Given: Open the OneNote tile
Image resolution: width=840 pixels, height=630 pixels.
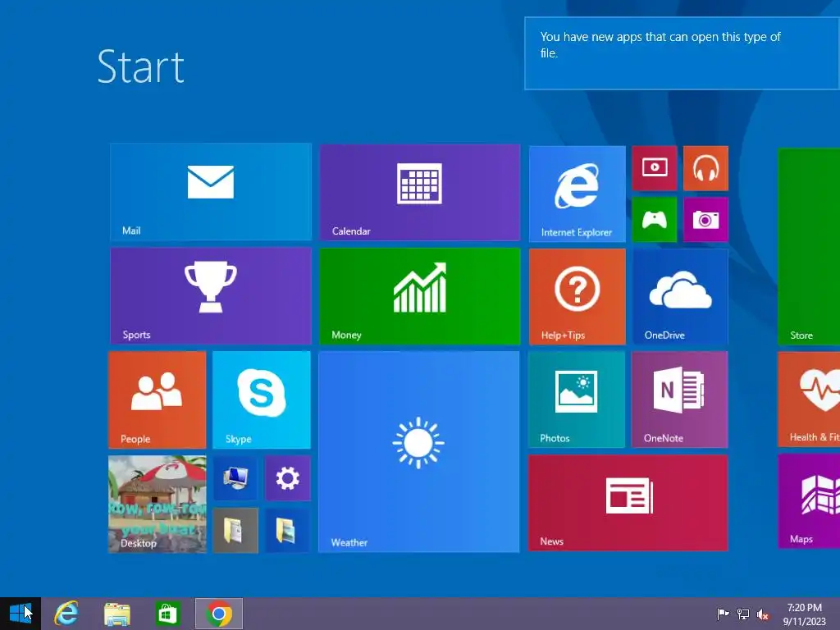Looking at the screenshot, I should pos(679,399).
